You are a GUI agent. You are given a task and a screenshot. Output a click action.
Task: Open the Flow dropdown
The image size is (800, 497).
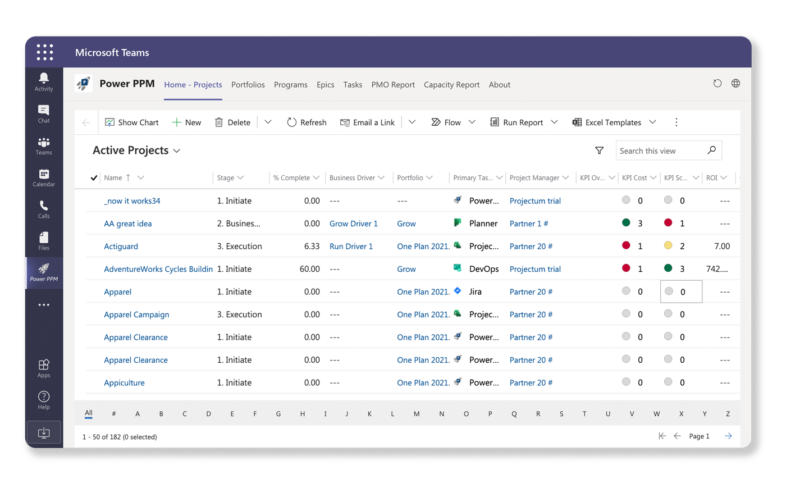[x=472, y=122]
